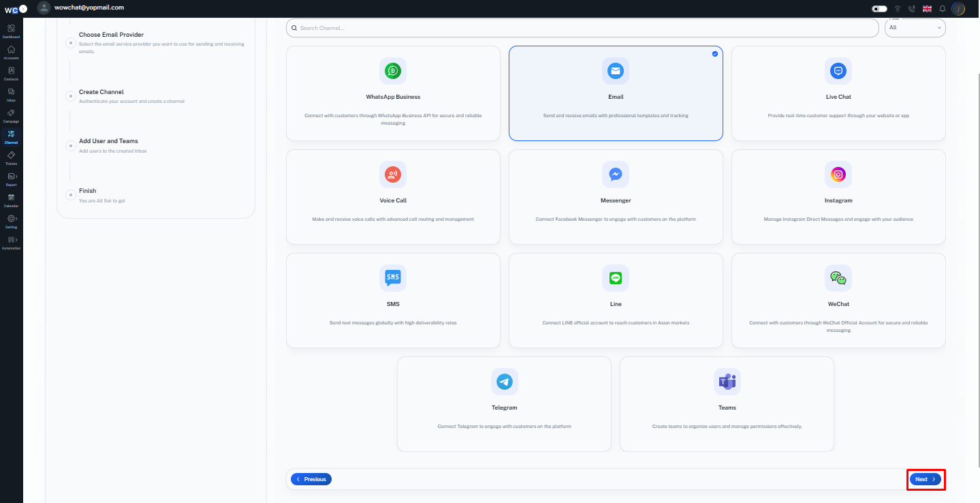This screenshot has width=980, height=503.
Task: Click the "Send and receive emails" description
Action: pos(616,116)
